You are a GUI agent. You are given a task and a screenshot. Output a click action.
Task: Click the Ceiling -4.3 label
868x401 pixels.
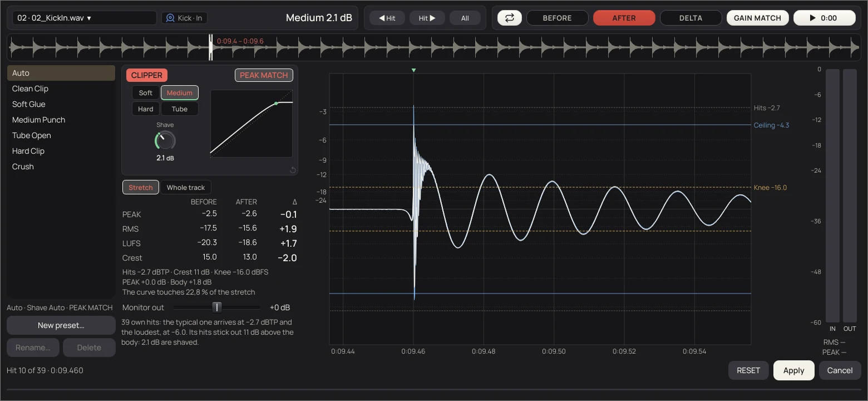(771, 125)
